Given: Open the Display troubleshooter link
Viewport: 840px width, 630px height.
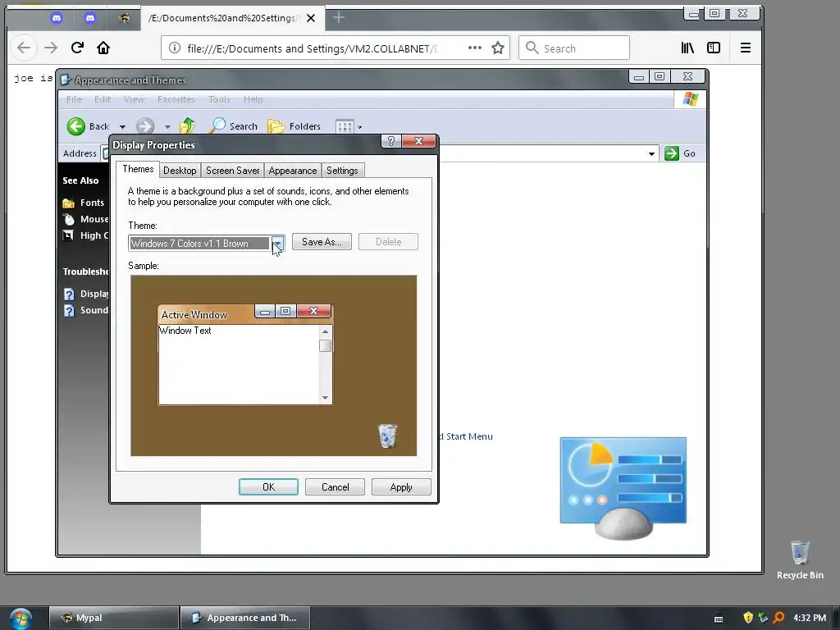Looking at the screenshot, I should point(85,294).
